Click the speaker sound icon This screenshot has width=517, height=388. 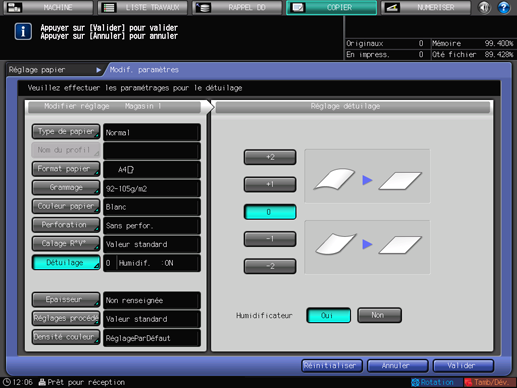pos(484,7)
